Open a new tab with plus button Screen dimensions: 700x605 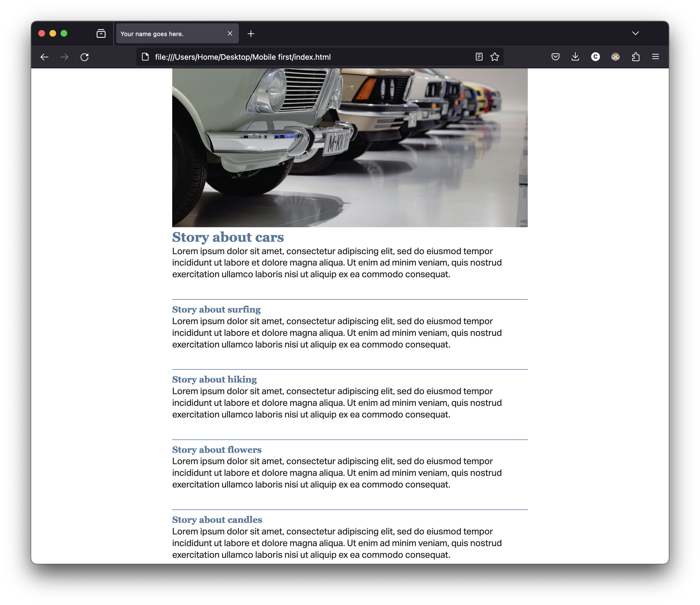coord(251,33)
